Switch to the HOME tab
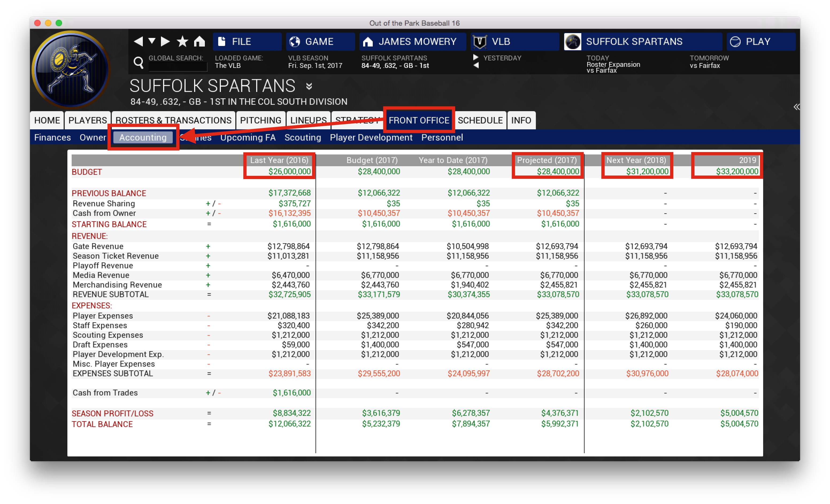 tap(47, 120)
